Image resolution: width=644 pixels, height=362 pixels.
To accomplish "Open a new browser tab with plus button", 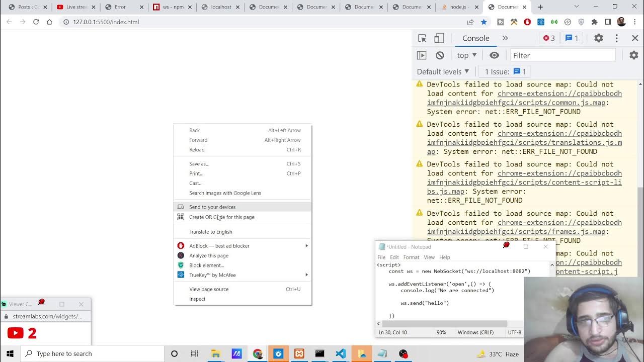I will coord(540,7).
